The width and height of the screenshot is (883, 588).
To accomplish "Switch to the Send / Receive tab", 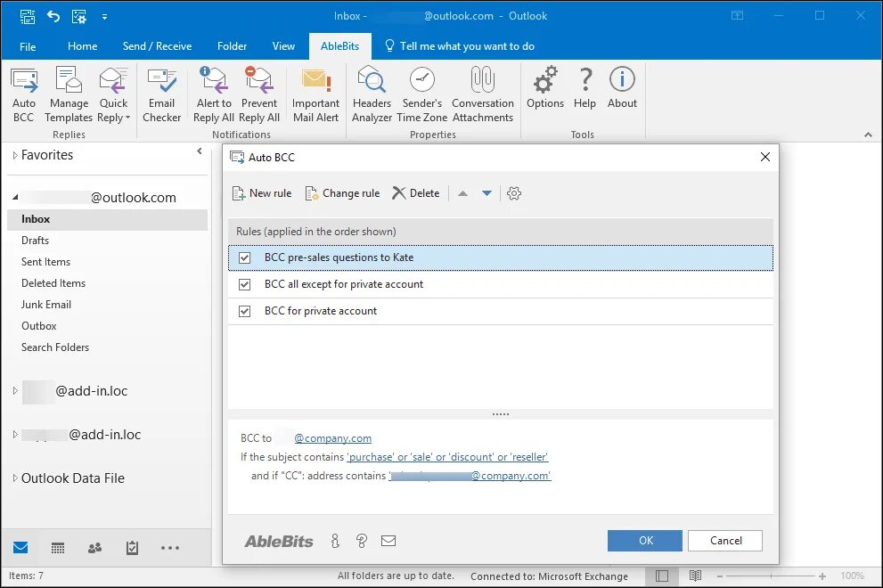I will coord(157,46).
